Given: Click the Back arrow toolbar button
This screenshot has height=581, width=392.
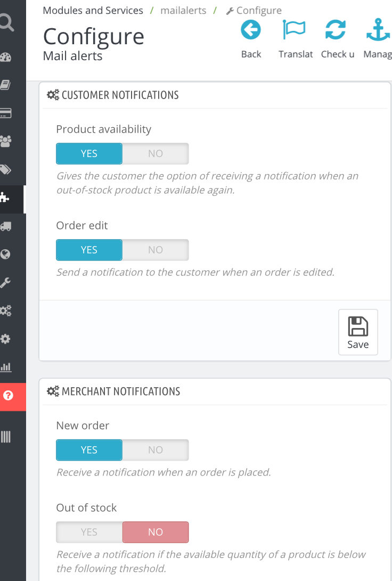Looking at the screenshot, I should click(251, 38).
